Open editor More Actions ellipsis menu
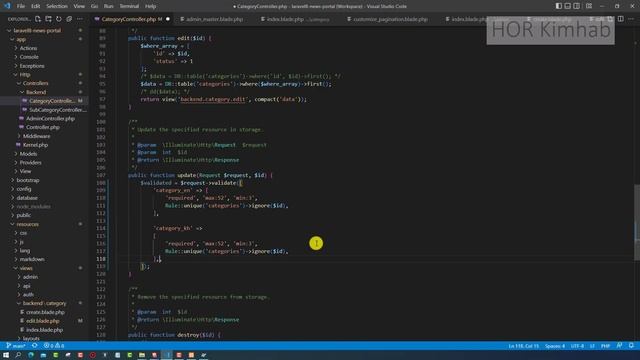 tap(631, 19)
